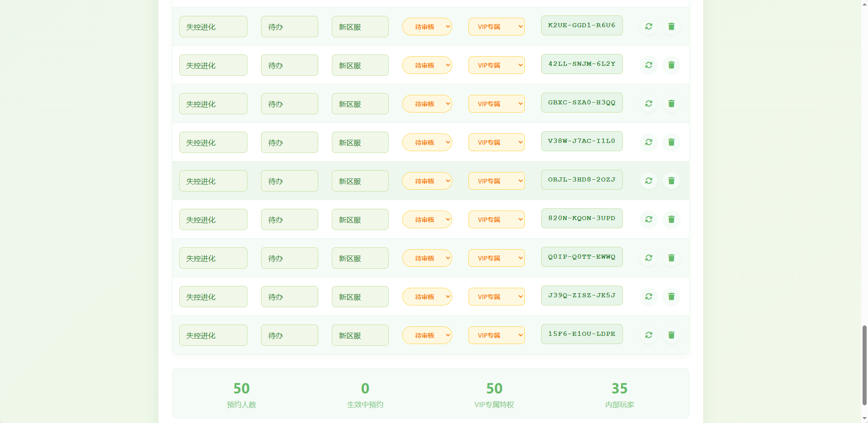Screen dimensions: 868x423
Task: Expand the 待审核 dropdown in the J39Q row
Action: [x=427, y=296]
